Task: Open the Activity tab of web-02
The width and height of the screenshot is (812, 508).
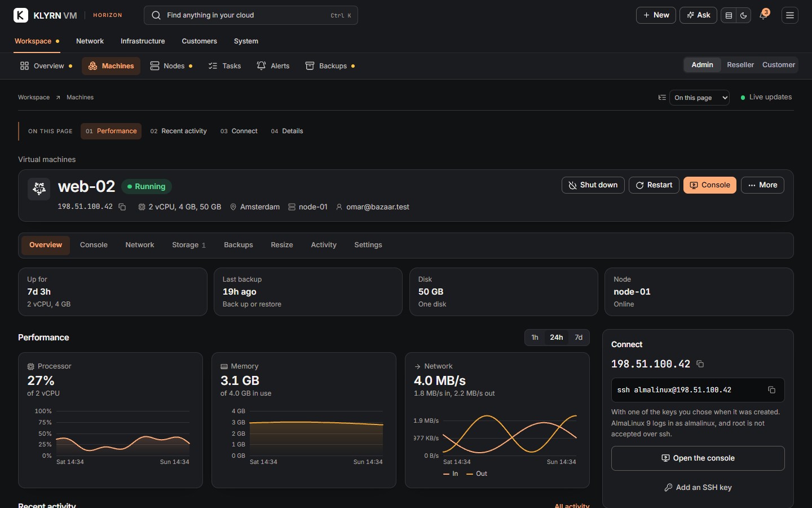Action: pyautogui.click(x=324, y=245)
